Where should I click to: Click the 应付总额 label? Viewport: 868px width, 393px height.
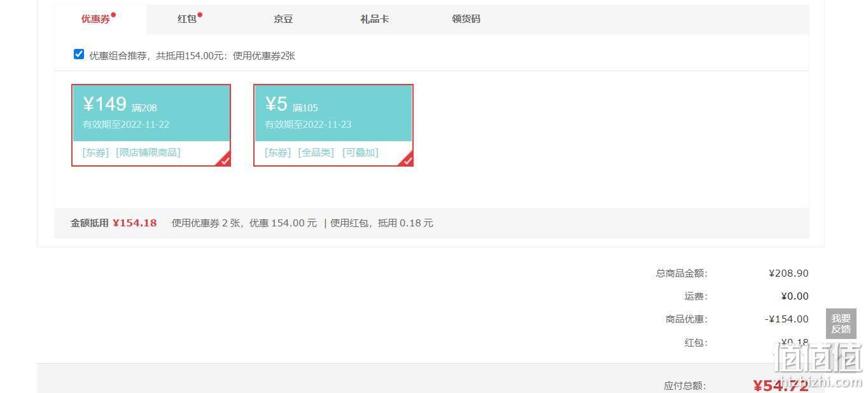click(x=685, y=386)
